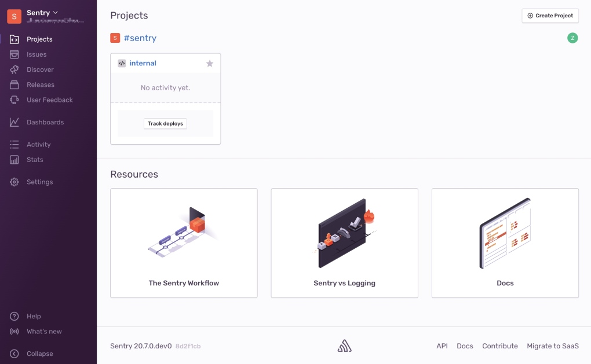Click the Track deploys button
This screenshot has width=591, height=364.
[166, 123]
